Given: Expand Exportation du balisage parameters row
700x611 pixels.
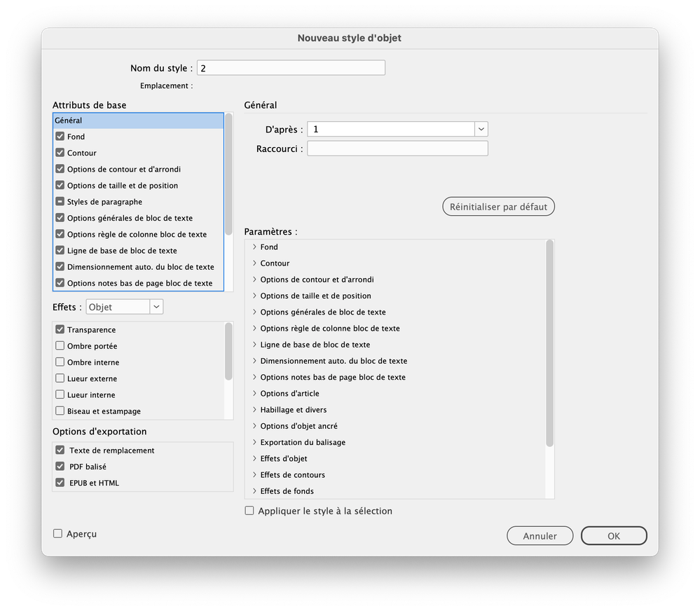Looking at the screenshot, I should pyautogui.click(x=254, y=442).
